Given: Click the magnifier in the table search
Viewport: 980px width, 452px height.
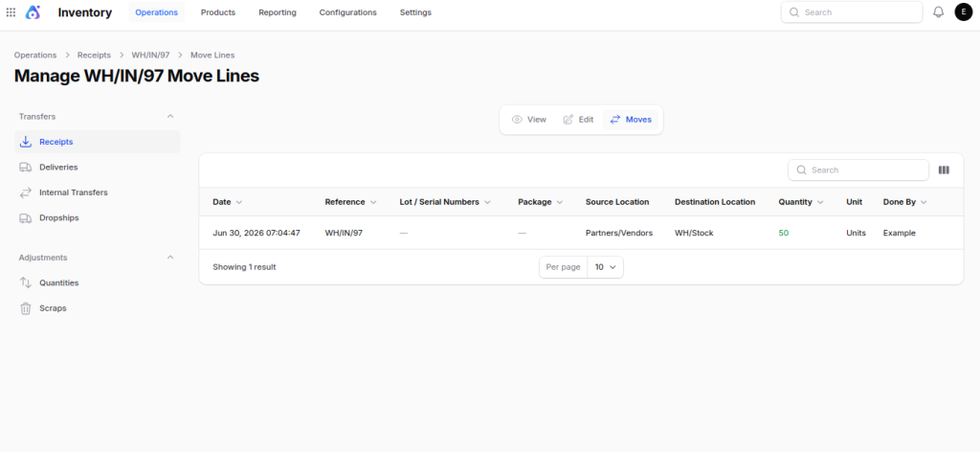Looking at the screenshot, I should click(801, 170).
